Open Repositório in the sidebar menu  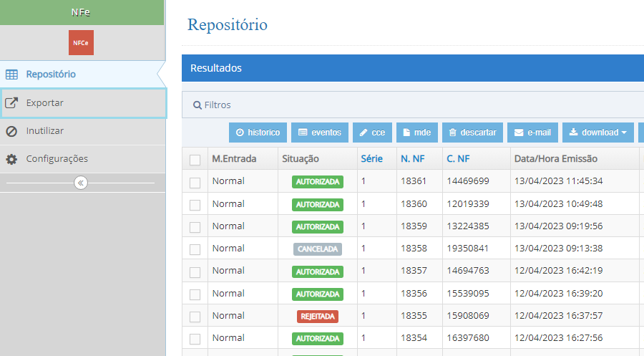(x=82, y=74)
